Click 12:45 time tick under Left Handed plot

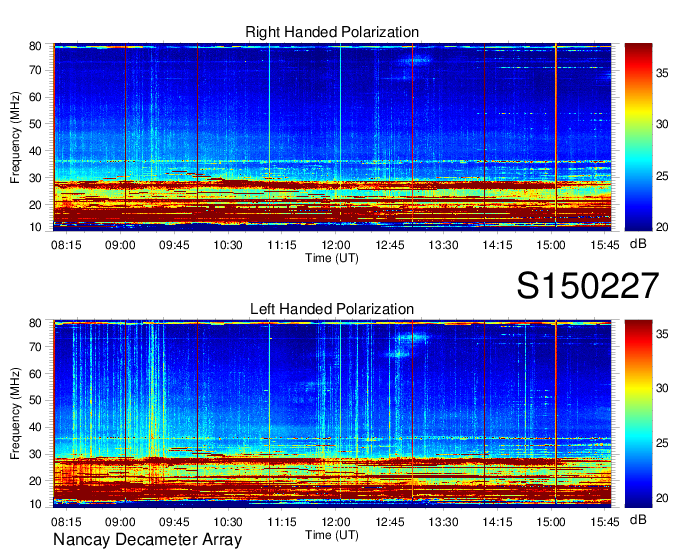point(389,522)
